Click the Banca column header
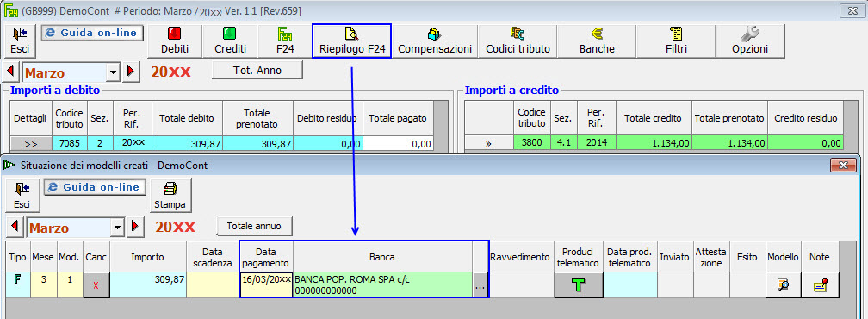Screen dimensions: 868x319 point(382,257)
